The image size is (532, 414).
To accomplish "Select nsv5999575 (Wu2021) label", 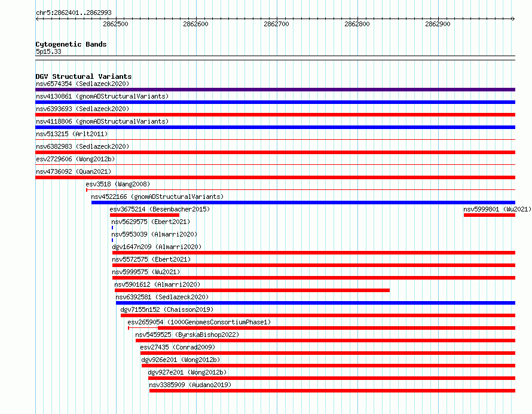I will [146, 272].
